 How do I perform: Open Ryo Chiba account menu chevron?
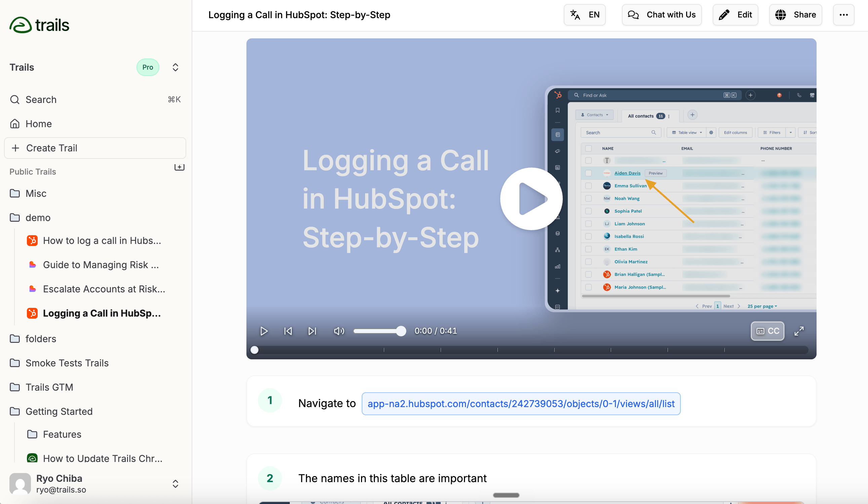pos(175,484)
